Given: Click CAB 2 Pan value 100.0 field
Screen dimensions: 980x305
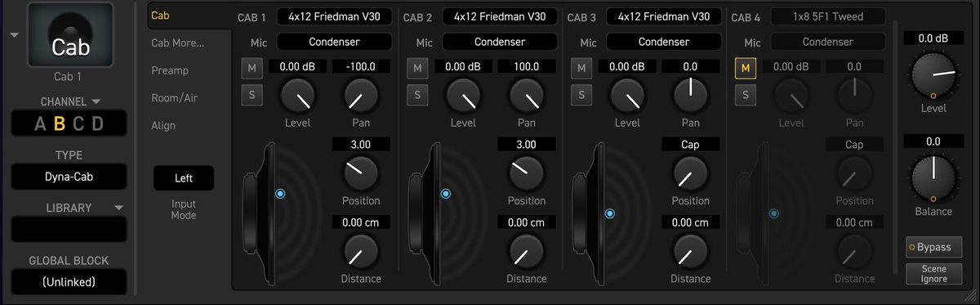Looking at the screenshot, I should (x=526, y=66).
